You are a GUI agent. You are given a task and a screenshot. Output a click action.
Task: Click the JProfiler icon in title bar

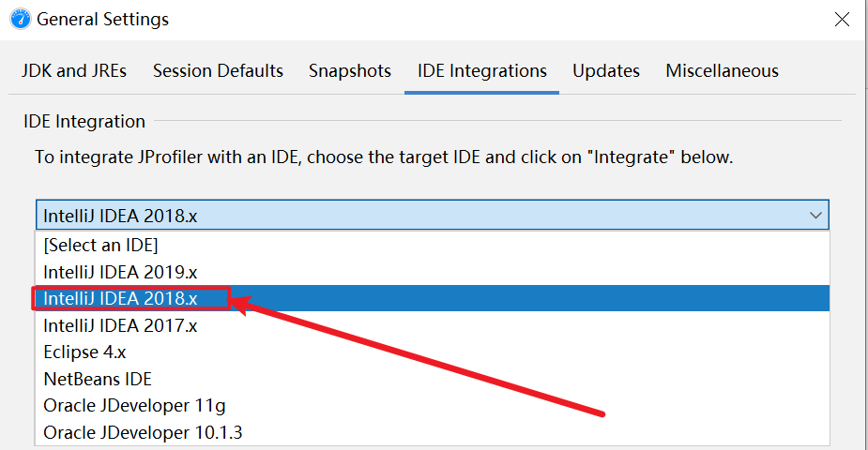(20, 19)
